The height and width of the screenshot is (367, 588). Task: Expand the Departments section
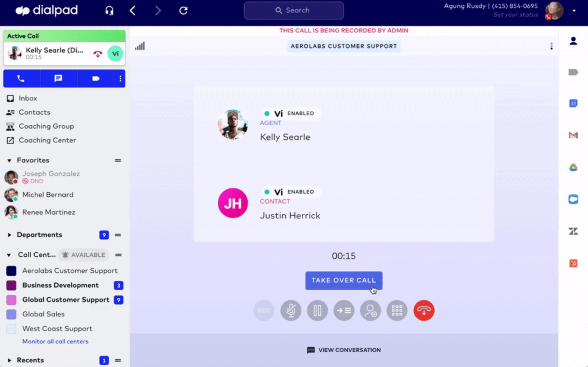pos(9,235)
